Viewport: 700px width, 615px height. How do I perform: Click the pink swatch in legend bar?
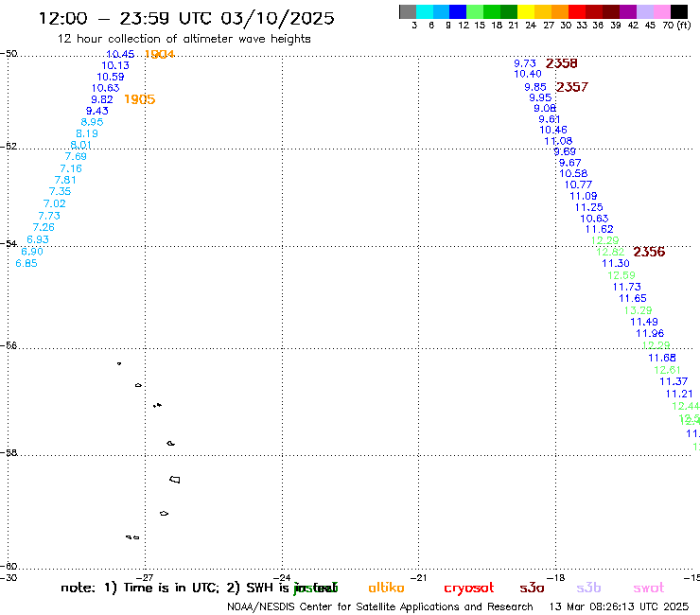(661, 11)
